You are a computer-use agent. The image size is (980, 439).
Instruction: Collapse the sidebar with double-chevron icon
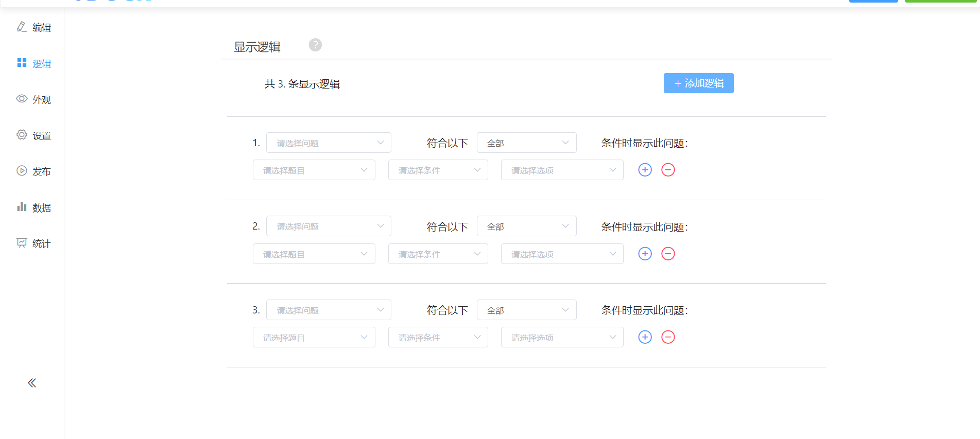(32, 383)
